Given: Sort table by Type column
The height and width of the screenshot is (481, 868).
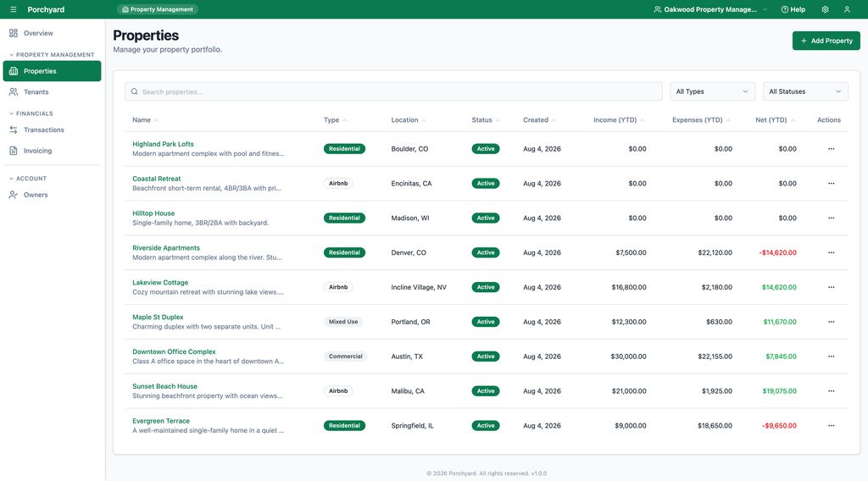Looking at the screenshot, I should 335,120.
